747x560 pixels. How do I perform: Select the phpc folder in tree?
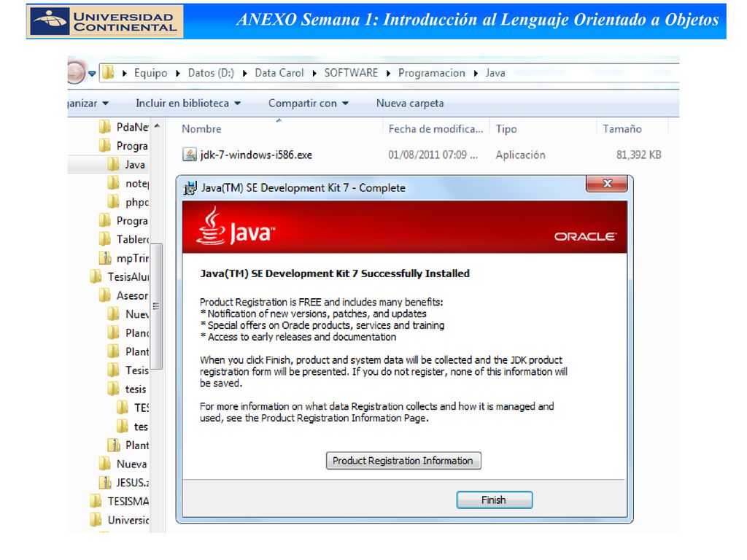click(x=128, y=202)
